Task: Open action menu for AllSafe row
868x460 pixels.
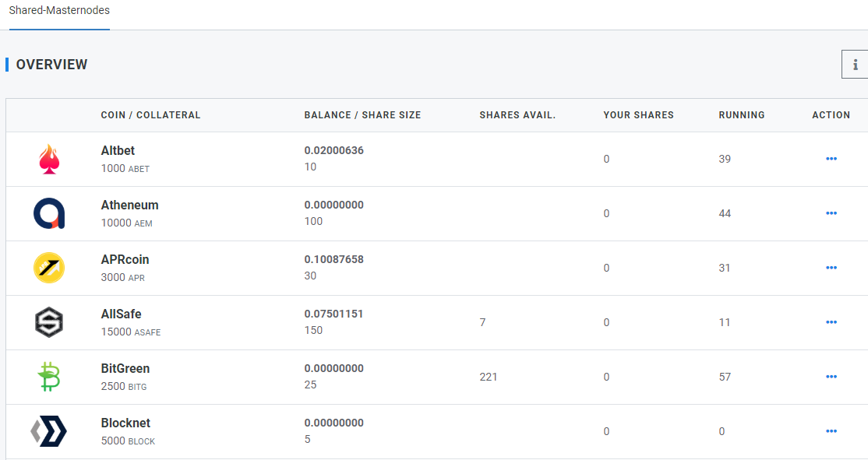Action: click(x=831, y=322)
